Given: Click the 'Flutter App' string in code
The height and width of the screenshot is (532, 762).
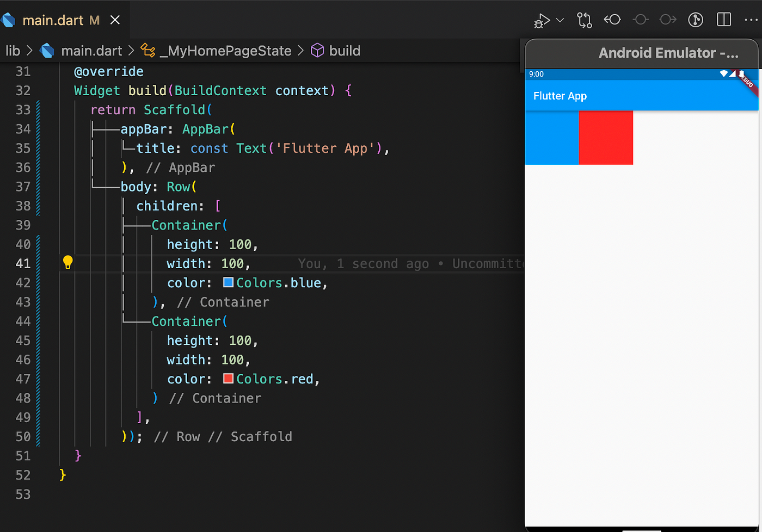Looking at the screenshot, I should [x=325, y=148].
